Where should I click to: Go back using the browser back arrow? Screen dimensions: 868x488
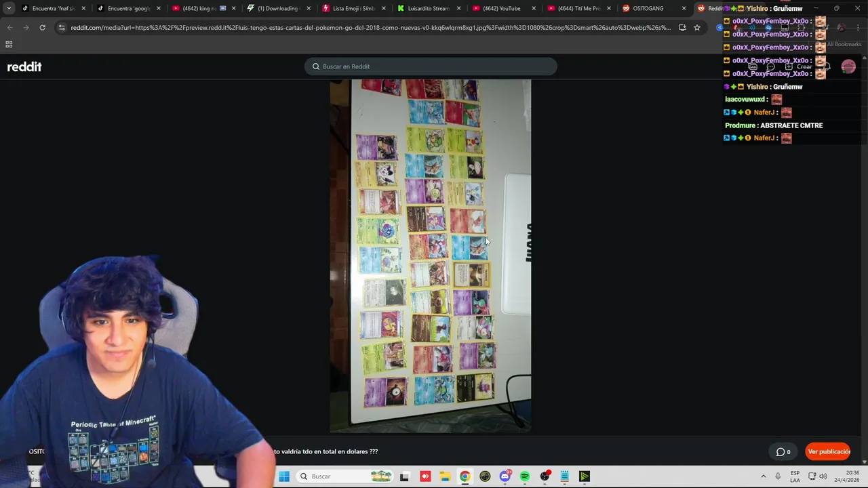point(9,27)
